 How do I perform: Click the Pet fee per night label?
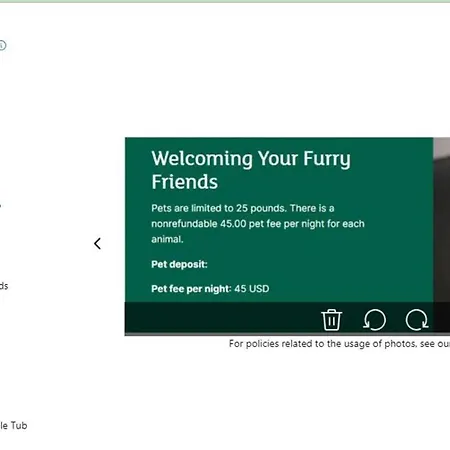pos(191,289)
